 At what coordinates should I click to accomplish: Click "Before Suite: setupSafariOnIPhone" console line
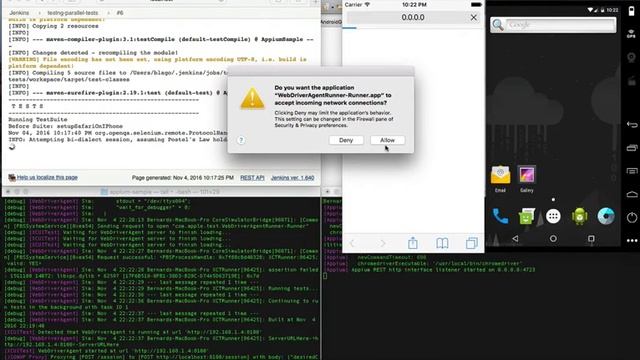(x=65, y=126)
